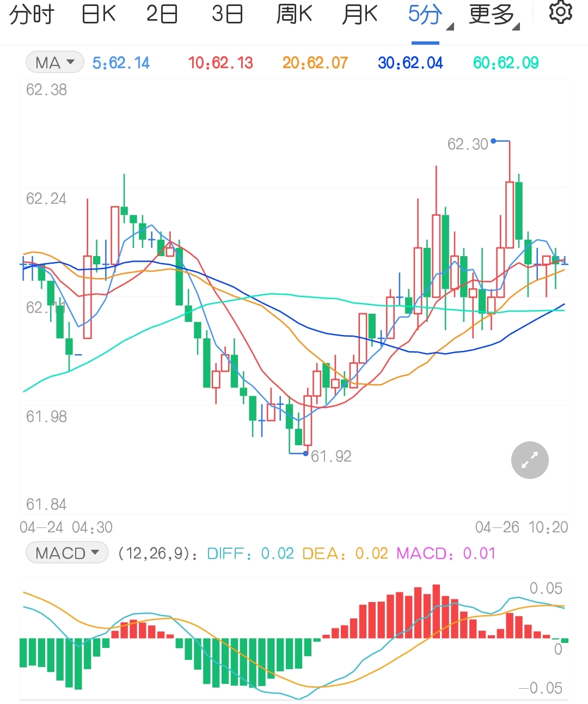Open the MACD indicator dropdown
Image resolution: width=588 pixels, height=704 pixels.
pos(66,553)
